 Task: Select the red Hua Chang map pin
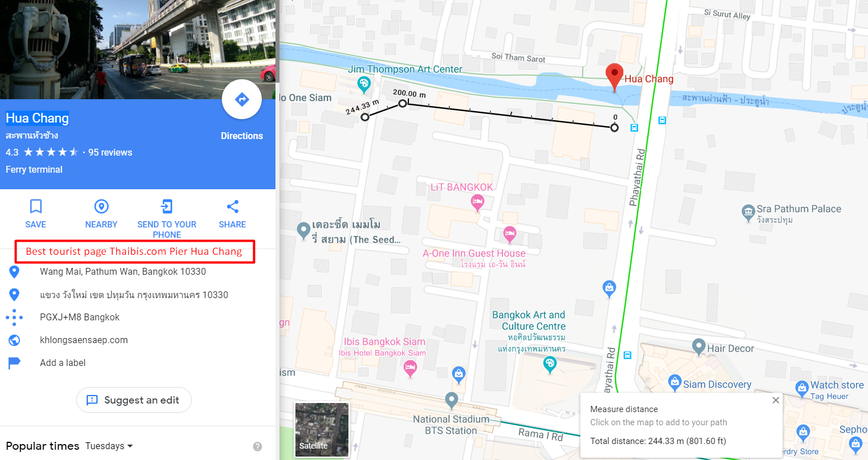(614, 78)
